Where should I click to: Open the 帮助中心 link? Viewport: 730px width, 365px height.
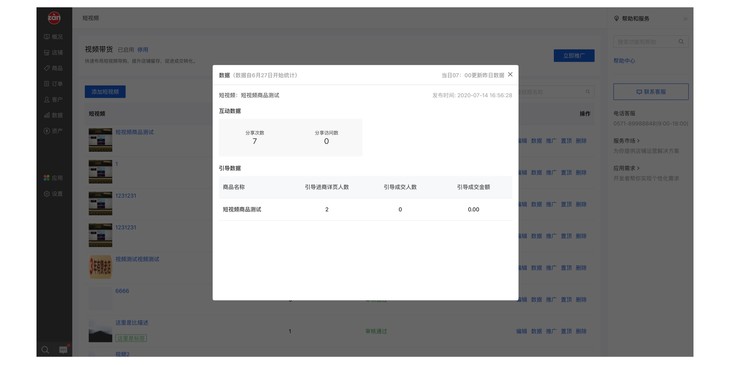624,61
